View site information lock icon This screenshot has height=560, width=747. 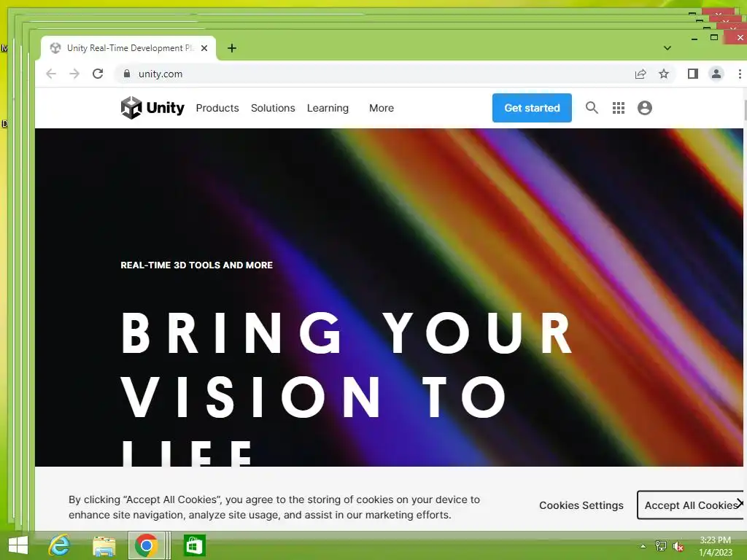pos(127,74)
